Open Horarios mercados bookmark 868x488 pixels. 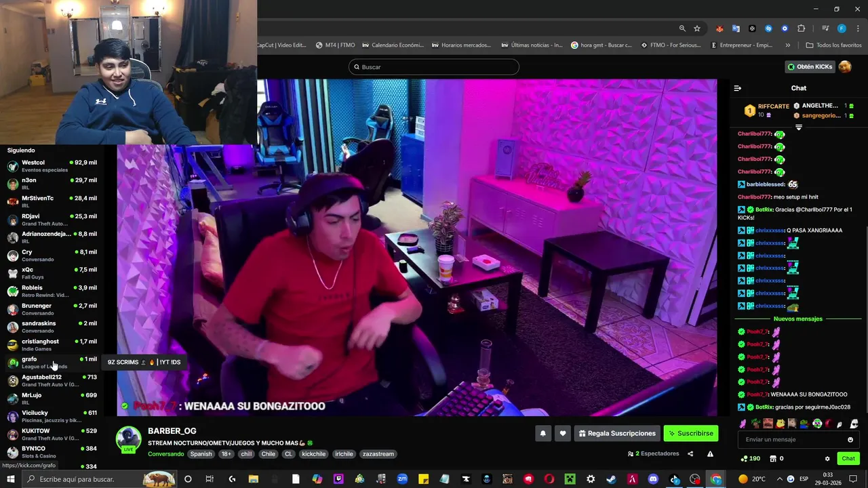460,45
